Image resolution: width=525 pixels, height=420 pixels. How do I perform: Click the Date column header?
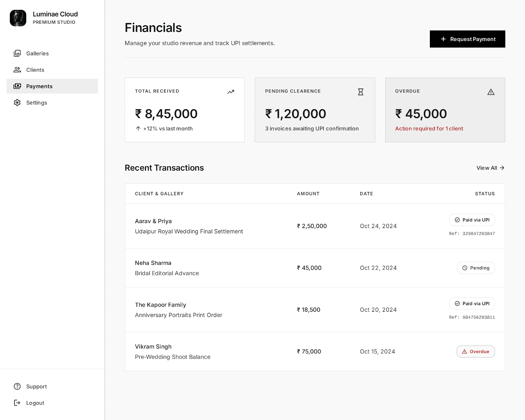pos(367,194)
